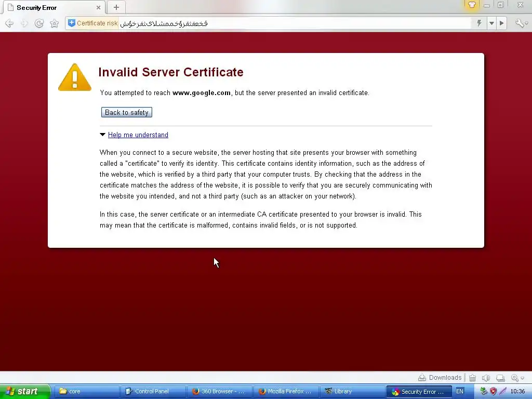Click the EN language indicator
The height and width of the screenshot is (399, 532).
460,391
